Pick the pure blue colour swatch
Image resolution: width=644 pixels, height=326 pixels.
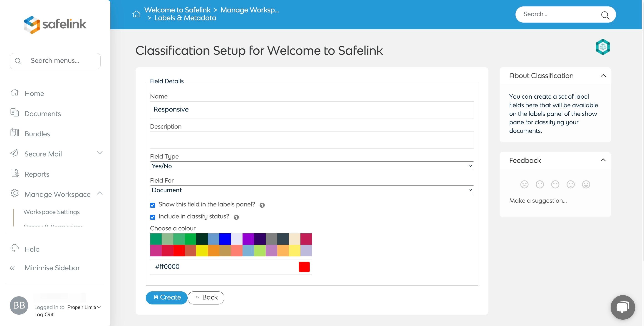point(225,239)
